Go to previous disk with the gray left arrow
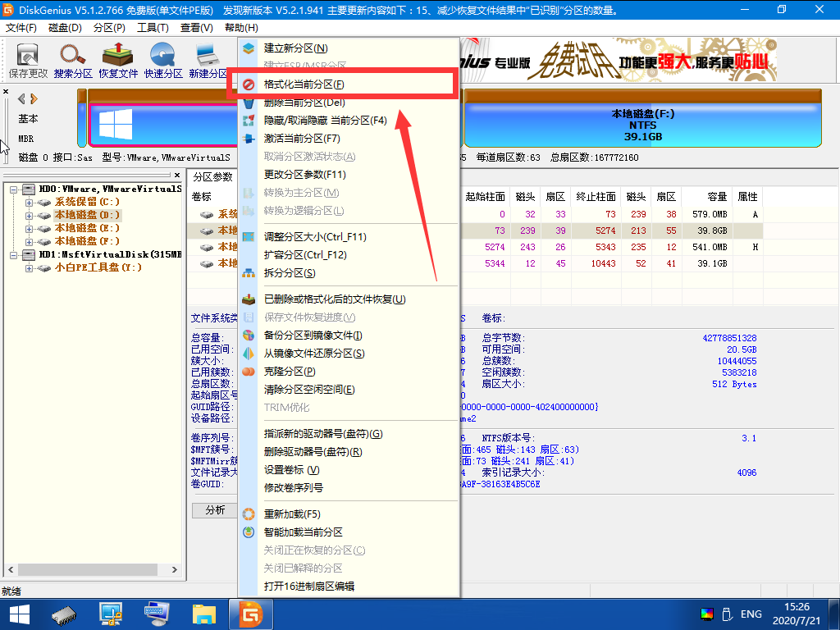840x630 pixels. (x=21, y=98)
